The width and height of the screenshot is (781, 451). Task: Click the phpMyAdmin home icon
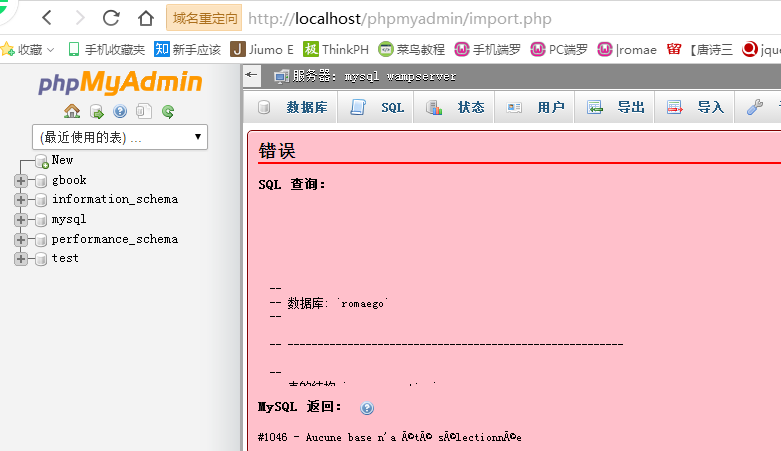[x=72, y=111]
